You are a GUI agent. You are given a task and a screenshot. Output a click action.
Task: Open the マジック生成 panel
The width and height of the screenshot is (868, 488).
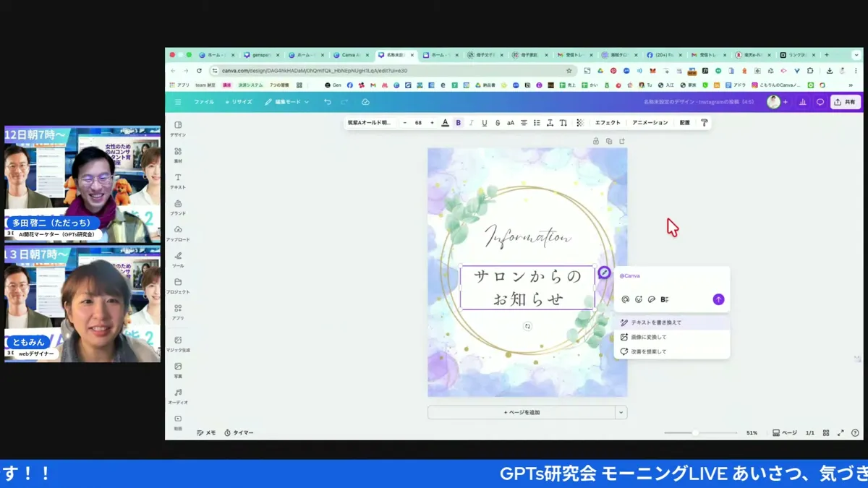pyautogui.click(x=178, y=343)
